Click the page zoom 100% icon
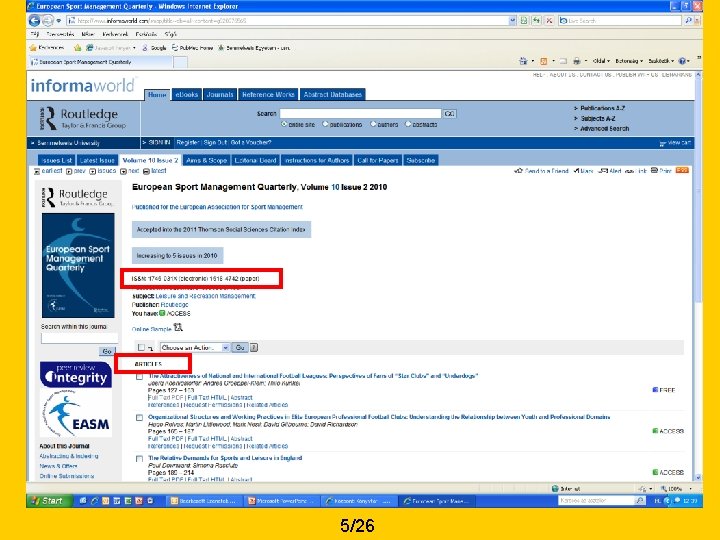 tap(664, 489)
